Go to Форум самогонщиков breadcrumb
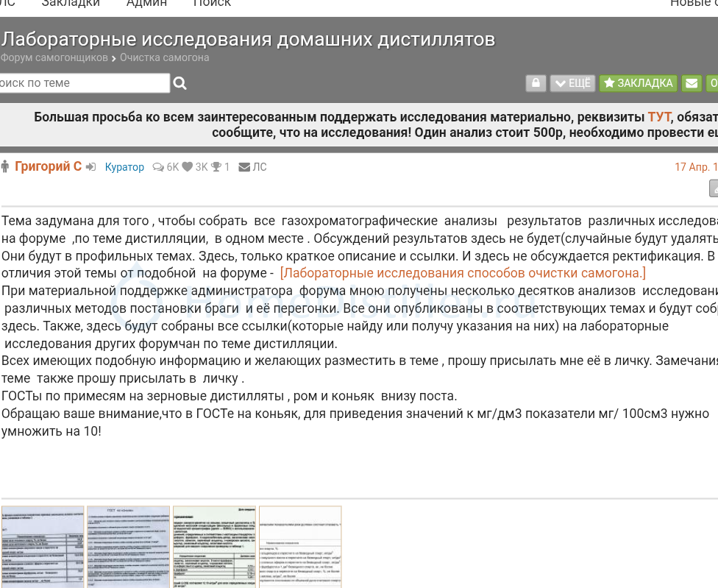This screenshot has height=588, width=718. coord(54,57)
